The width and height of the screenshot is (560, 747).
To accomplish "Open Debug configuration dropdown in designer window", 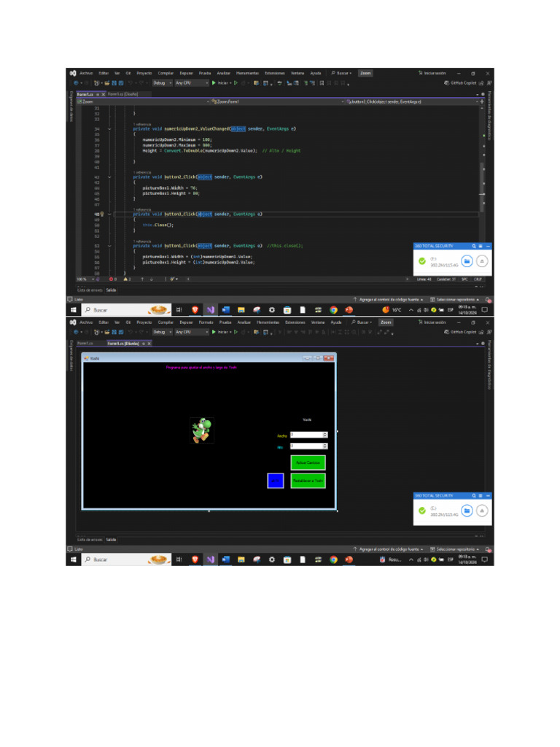I will [x=163, y=332].
